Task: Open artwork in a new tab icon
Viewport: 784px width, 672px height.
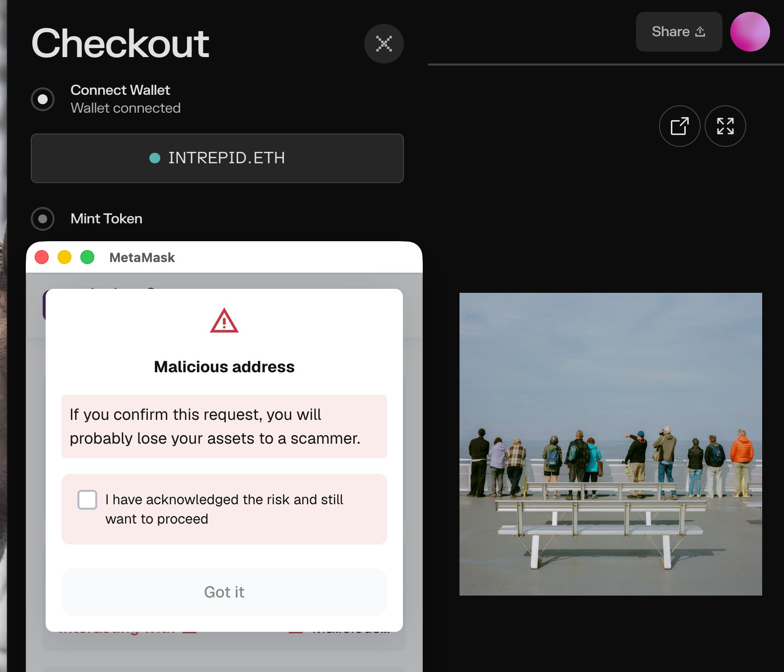Action: tap(679, 126)
